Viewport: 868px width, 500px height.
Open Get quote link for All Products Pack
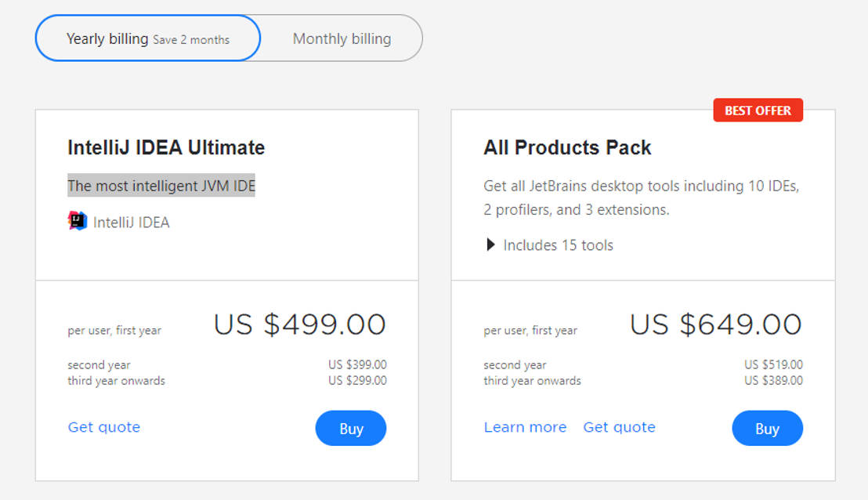(x=619, y=427)
